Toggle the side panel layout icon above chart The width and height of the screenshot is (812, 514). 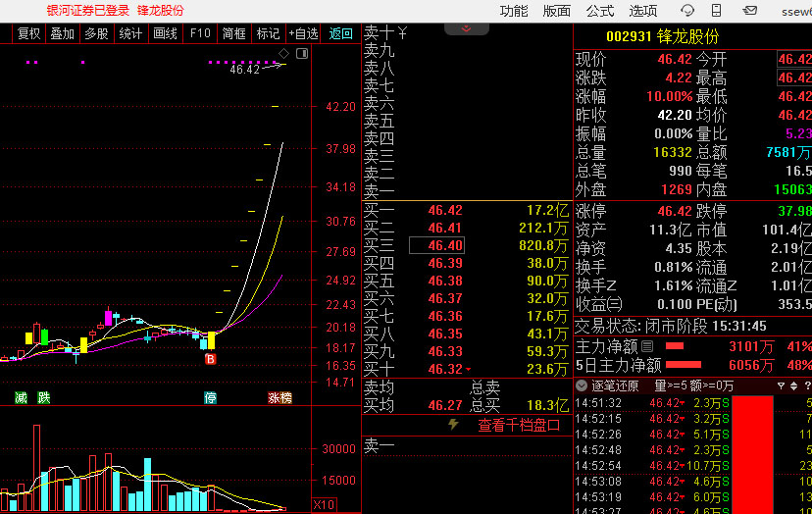click(x=302, y=53)
